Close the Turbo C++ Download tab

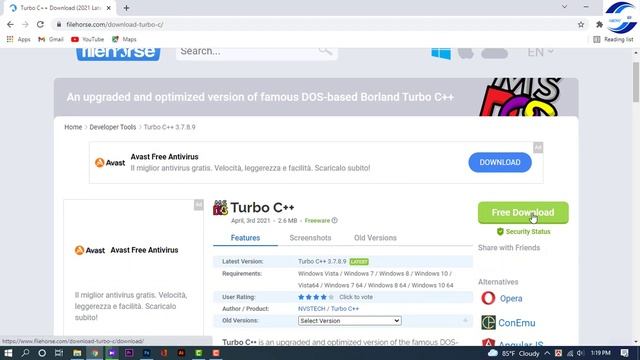(x=109, y=8)
